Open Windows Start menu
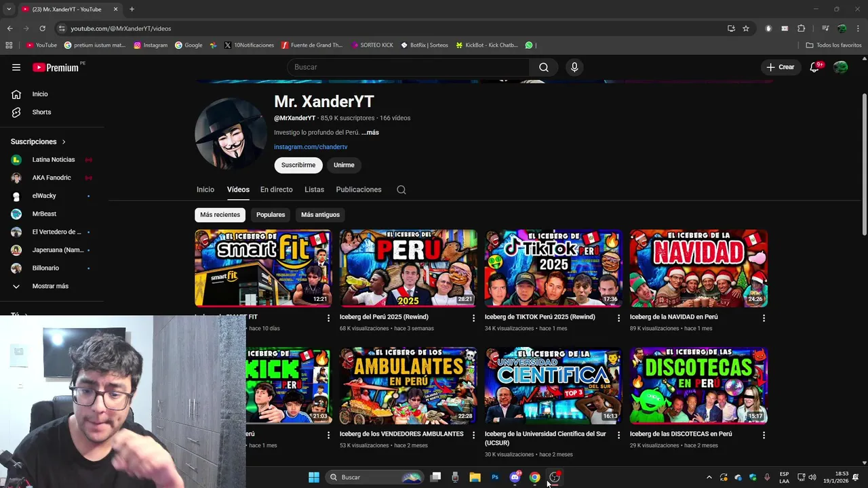Image resolution: width=868 pixels, height=488 pixels. pos(314,477)
